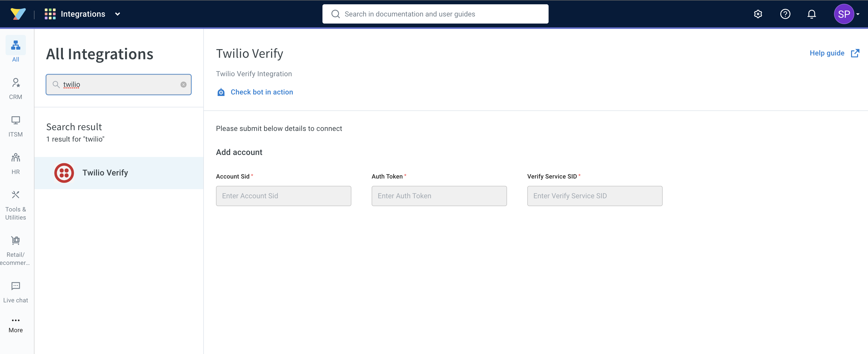
Task: Open the SP profile avatar
Action: pos(844,14)
